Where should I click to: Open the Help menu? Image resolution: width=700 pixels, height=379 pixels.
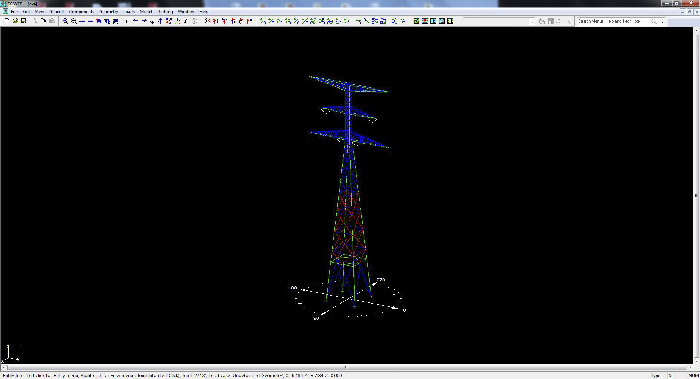click(x=203, y=12)
